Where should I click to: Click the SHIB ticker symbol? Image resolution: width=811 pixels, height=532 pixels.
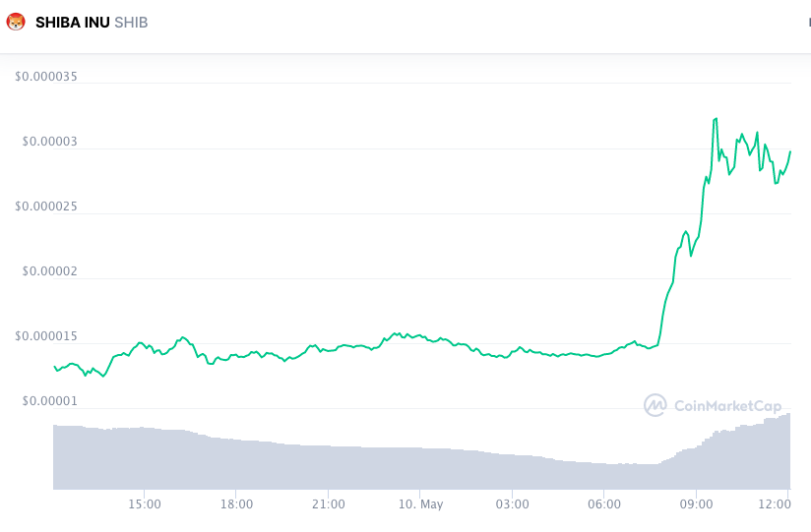[x=131, y=22]
